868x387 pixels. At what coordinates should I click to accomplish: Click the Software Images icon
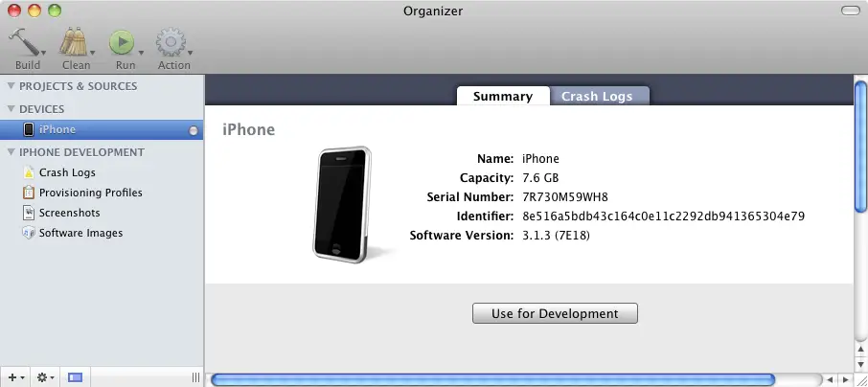point(28,233)
